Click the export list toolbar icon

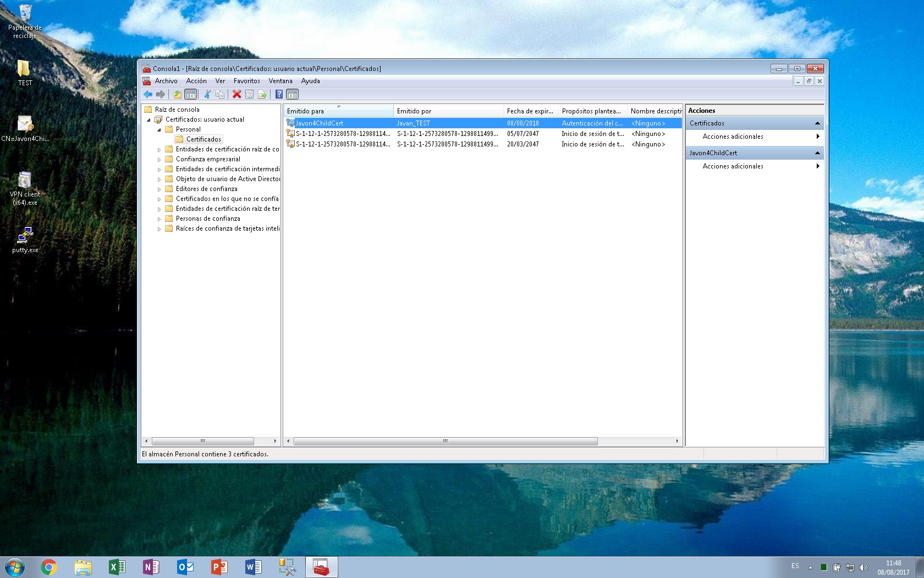262,94
